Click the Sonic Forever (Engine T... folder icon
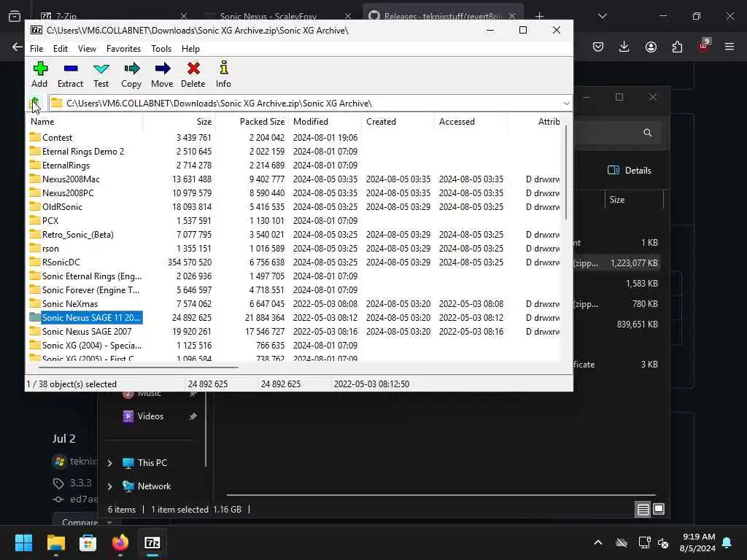Image resolution: width=747 pixels, height=560 pixels. 35,289
